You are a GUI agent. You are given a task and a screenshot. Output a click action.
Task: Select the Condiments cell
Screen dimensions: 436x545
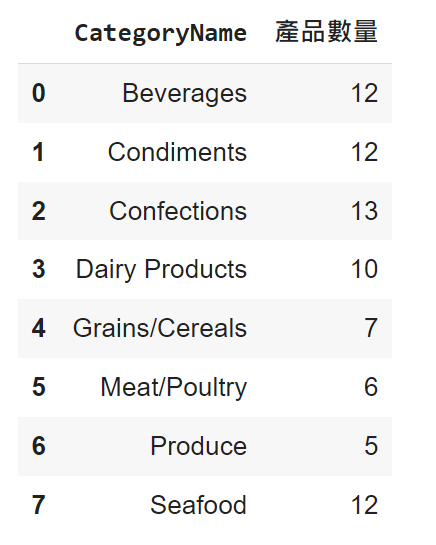click(177, 152)
